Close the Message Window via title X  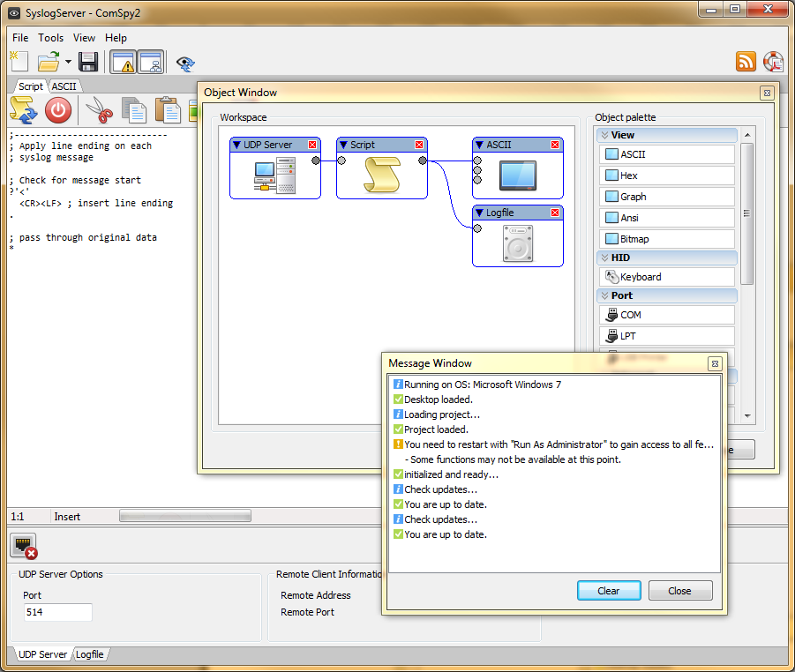pos(715,364)
